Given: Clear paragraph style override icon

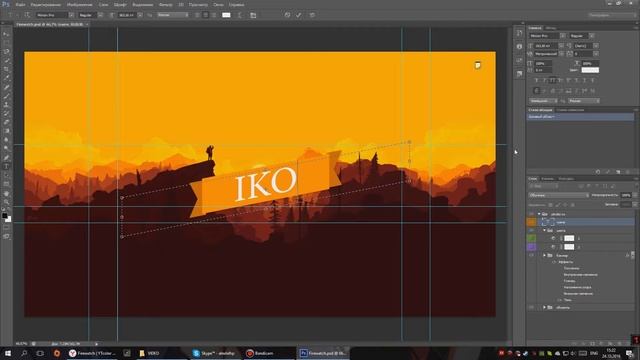Looking at the screenshot, I should (598, 172).
